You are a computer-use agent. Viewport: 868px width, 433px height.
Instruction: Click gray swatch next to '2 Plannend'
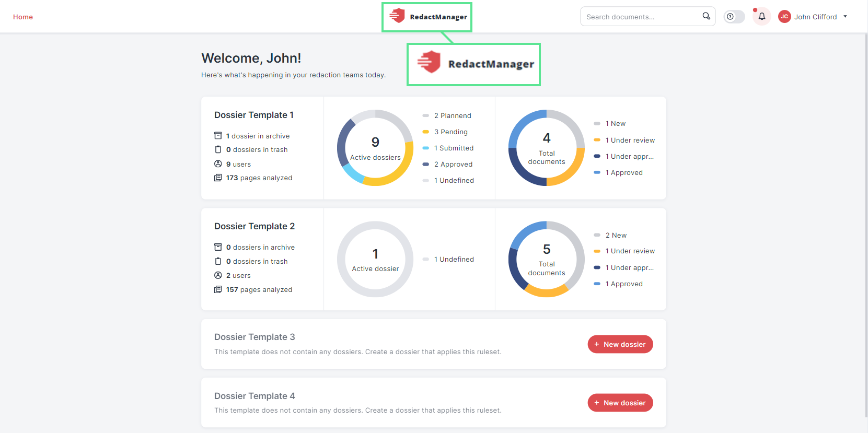tap(425, 115)
